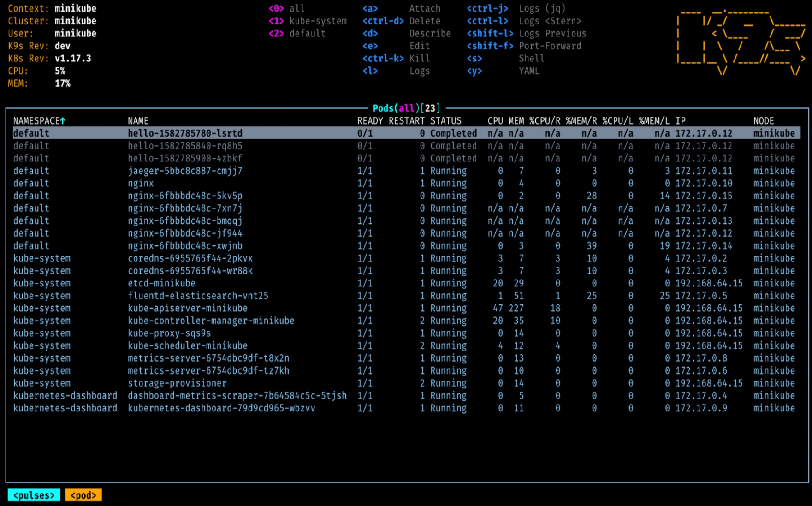
Task: Select the kube-proxy-sqs9s pod
Action: coord(407,333)
